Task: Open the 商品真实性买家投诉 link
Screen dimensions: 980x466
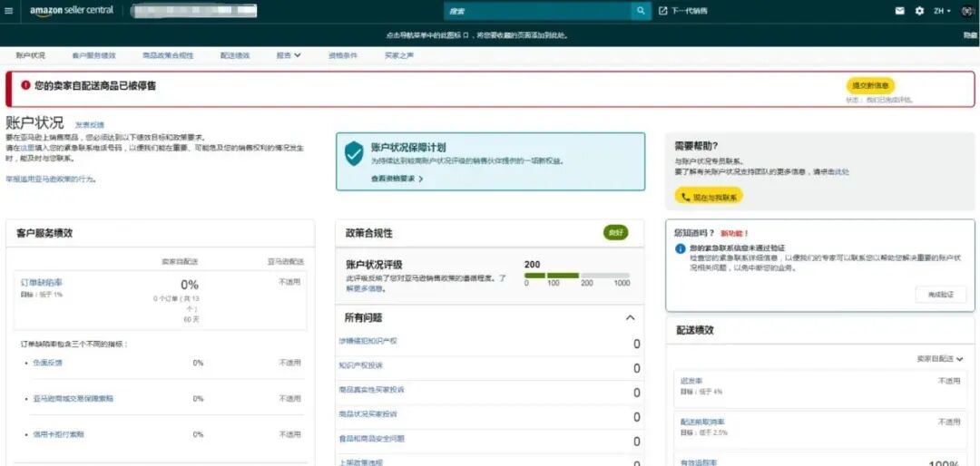Action: tap(371, 390)
